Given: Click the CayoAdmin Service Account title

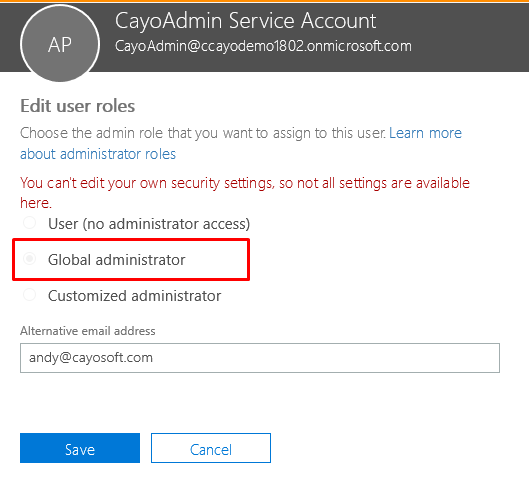Looking at the screenshot, I should click(245, 21).
